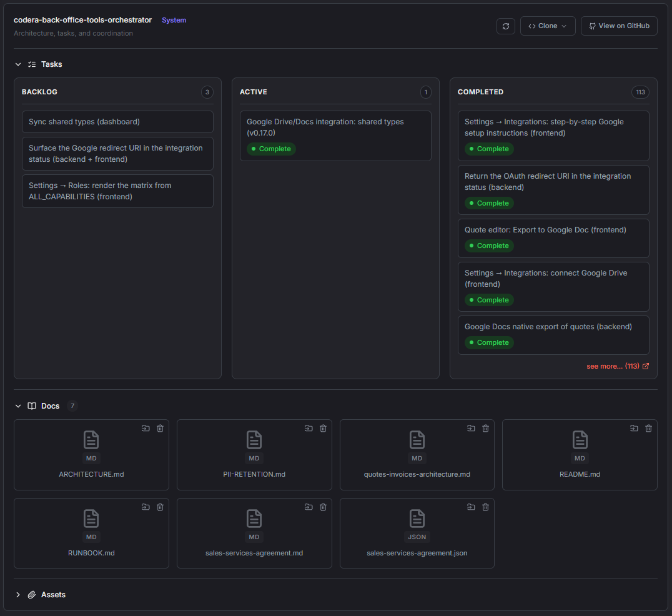This screenshot has height=616, width=672.
Task: Collapse the Docs section
Action: coord(18,406)
